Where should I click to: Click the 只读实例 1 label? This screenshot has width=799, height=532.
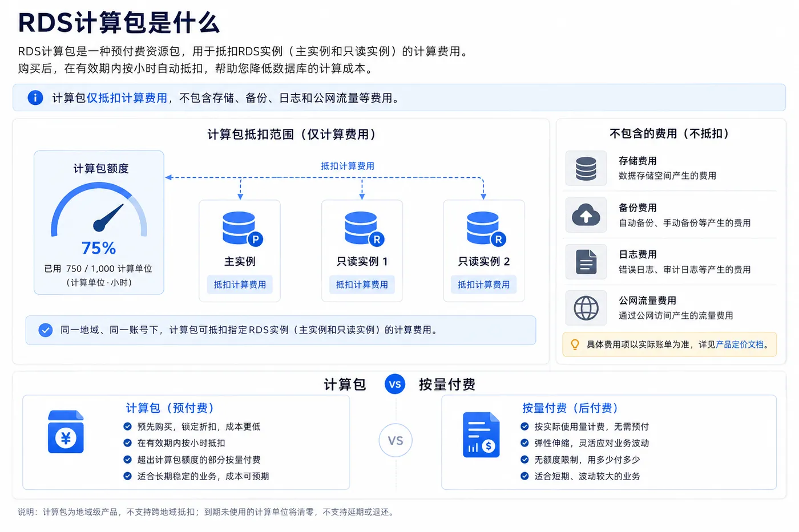(362, 261)
